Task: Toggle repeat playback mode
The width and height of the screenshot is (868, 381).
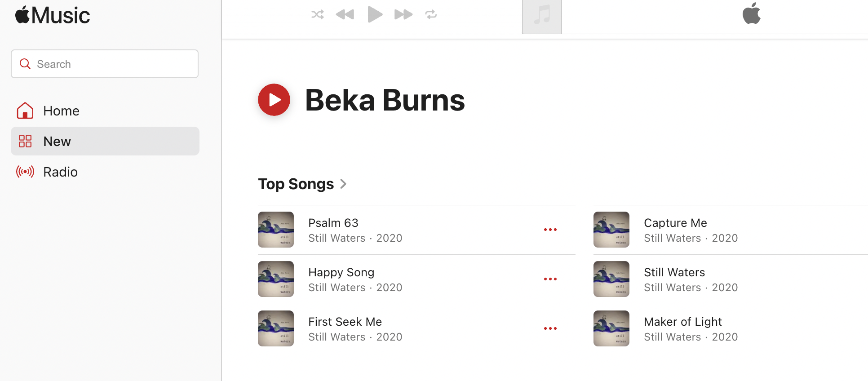Action: pos(431,15)
